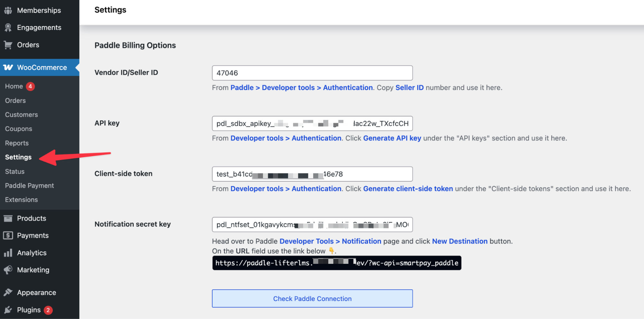Click the Appearance paintbrush icon
This screenshot has width=644, height=319.
[8, 293]
